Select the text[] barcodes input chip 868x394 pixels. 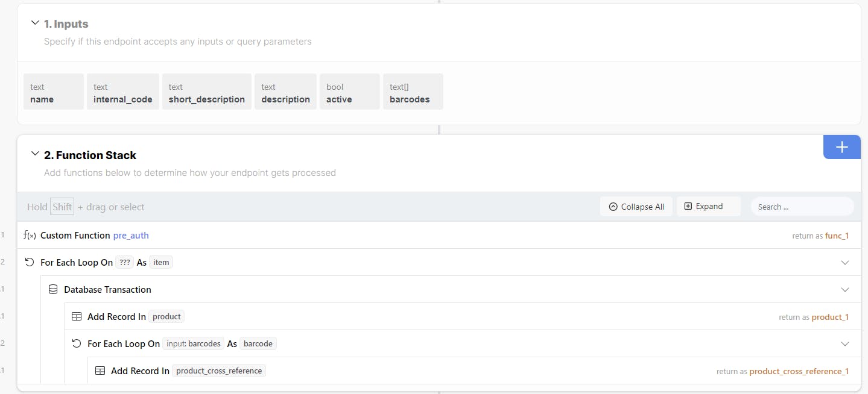[413, 92]
